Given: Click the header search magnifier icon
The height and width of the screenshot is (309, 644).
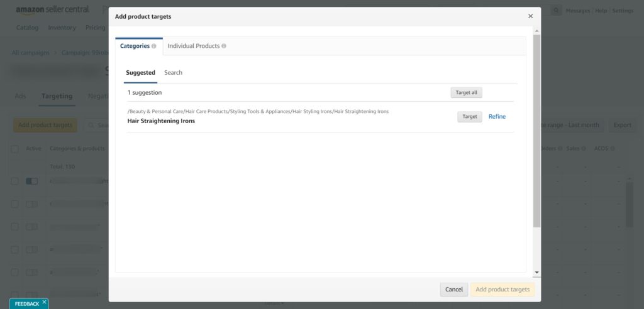Looking at the screenshot, I should [x=556, y=11].
